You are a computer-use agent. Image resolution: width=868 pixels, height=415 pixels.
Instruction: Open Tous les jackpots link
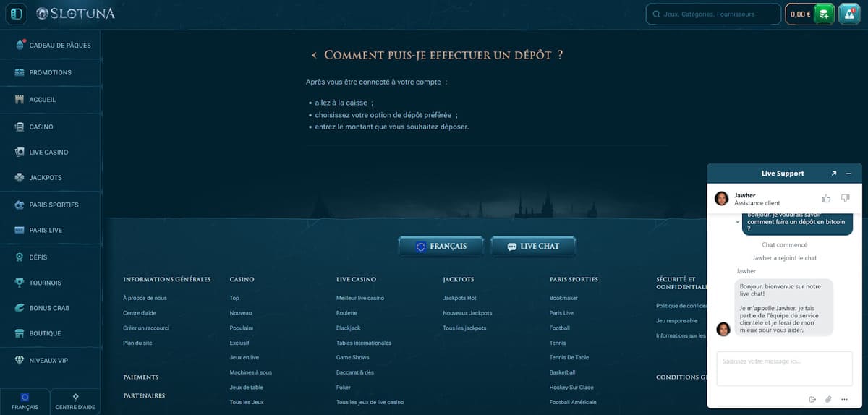click(x=464, y=328)
